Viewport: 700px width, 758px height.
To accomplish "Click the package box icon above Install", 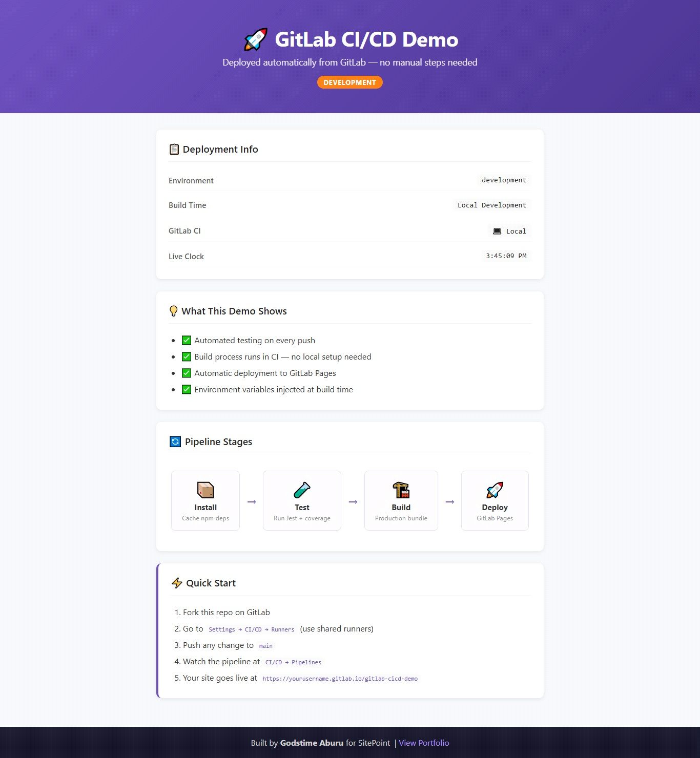I will (x=205, y=490).
